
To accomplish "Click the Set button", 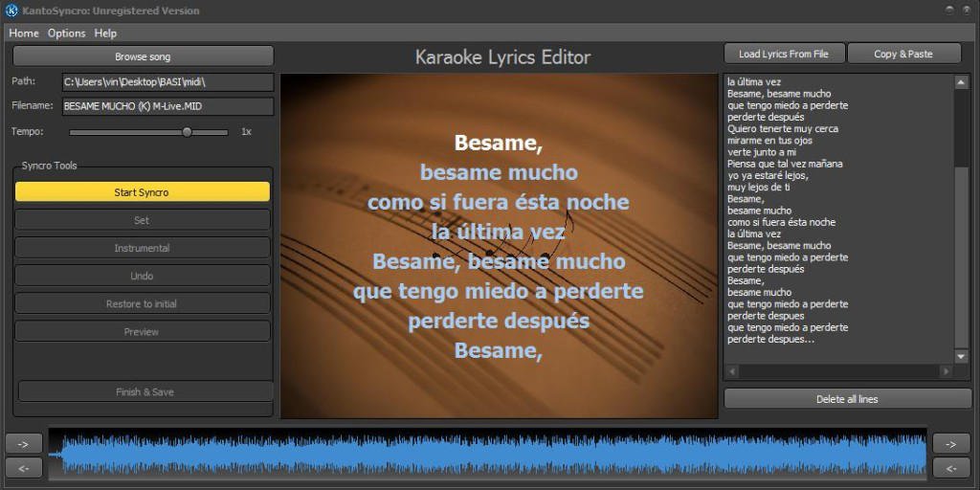I will click(142, 220).
